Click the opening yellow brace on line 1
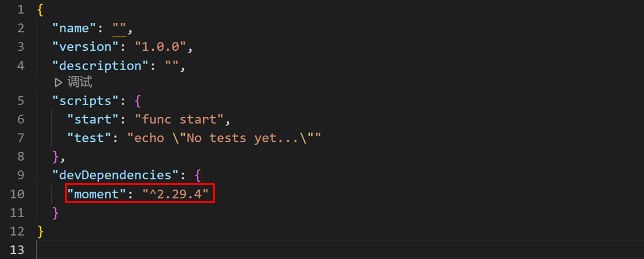This screenshot has height=259, width=644. tap(40, 10)
